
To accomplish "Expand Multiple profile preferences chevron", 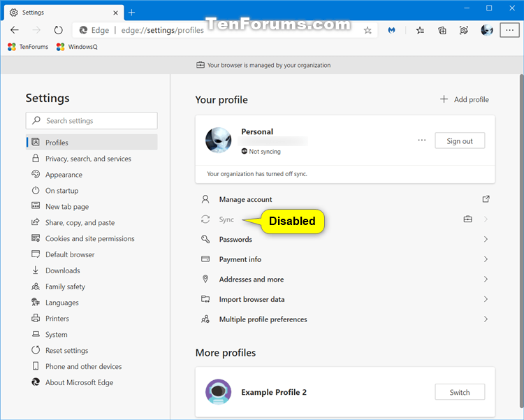I will pos(486,319).
